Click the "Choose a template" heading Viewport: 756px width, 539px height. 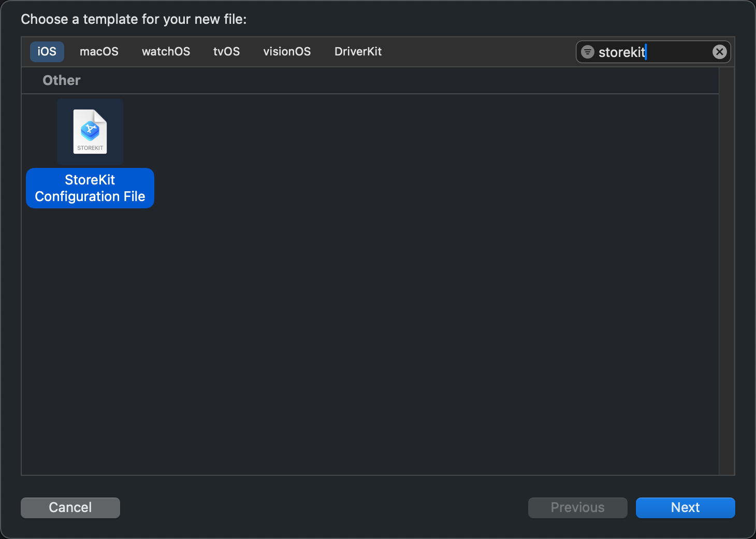134,19
